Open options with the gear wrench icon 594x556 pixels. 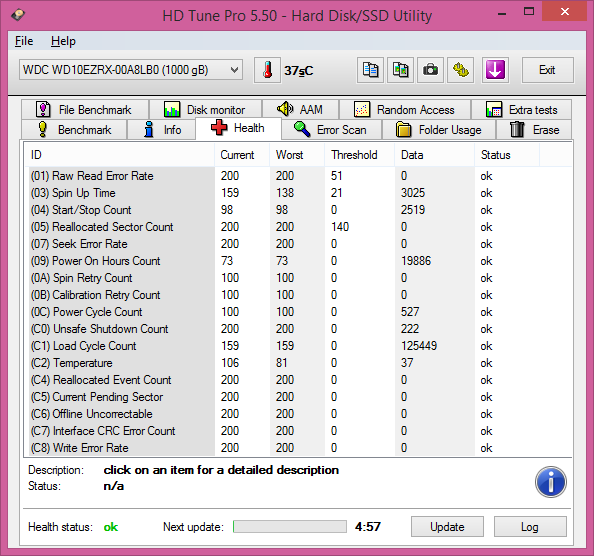461,70
